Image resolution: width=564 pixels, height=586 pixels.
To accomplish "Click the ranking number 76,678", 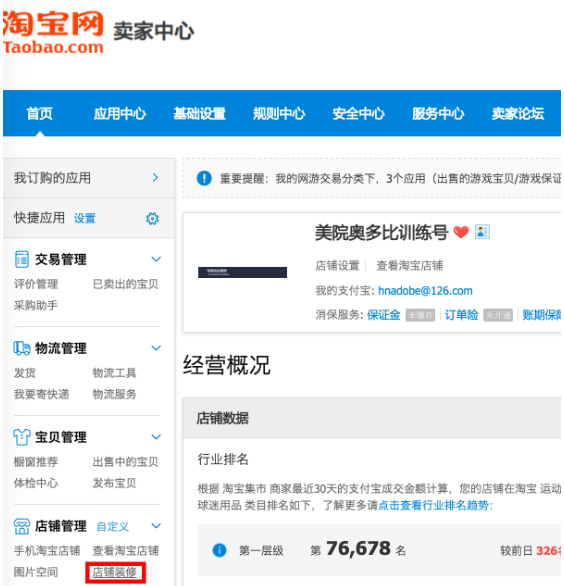I will pos(358,549).
